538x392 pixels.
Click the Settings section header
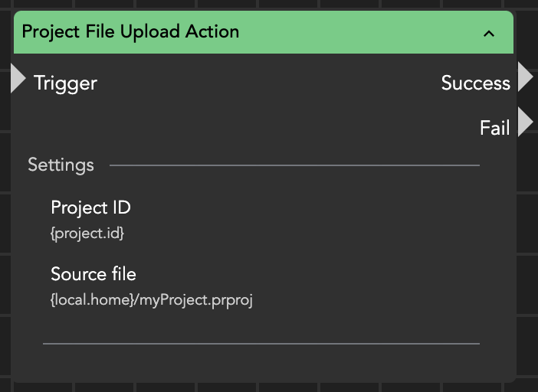(61, 165)
